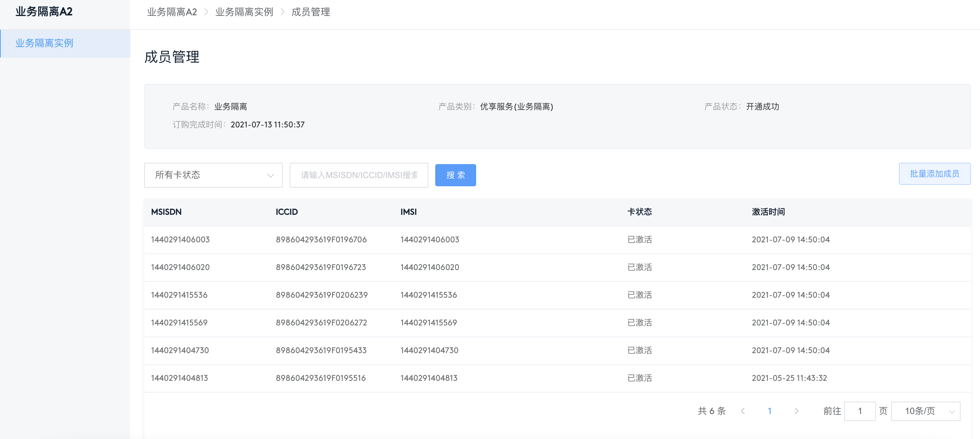Click the next page arrow
Image resolution: width=980 pixels, height=439 pixels.
[797, 411]
